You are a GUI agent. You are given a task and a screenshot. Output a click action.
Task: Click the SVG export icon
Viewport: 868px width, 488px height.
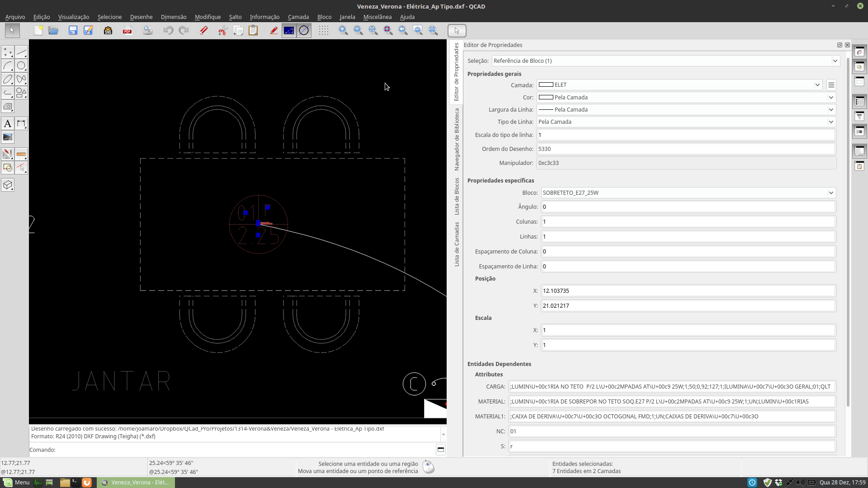coord(108,31)
